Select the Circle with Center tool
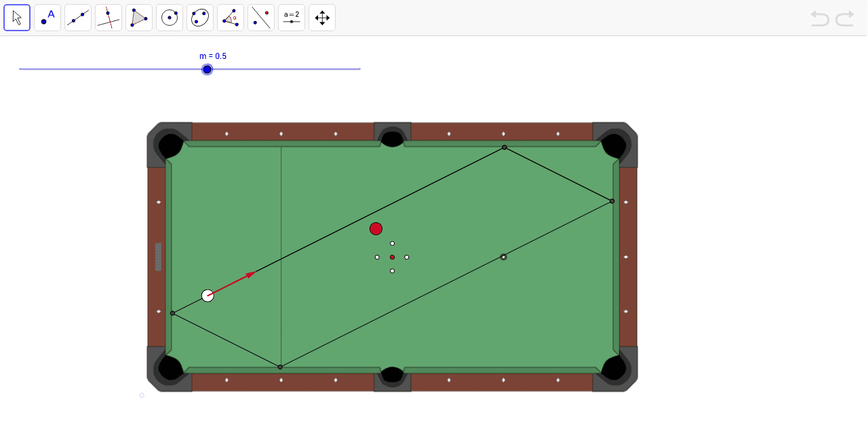This screenshot has height=438, width=868. pos(170,17)
